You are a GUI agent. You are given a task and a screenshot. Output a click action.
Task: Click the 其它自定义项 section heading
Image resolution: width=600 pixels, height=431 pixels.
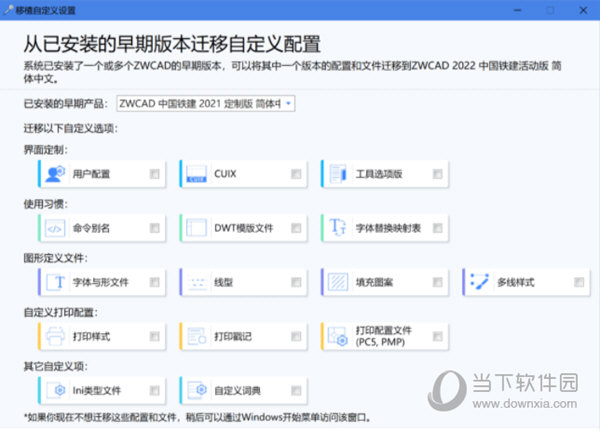click(x=55, y=366)
